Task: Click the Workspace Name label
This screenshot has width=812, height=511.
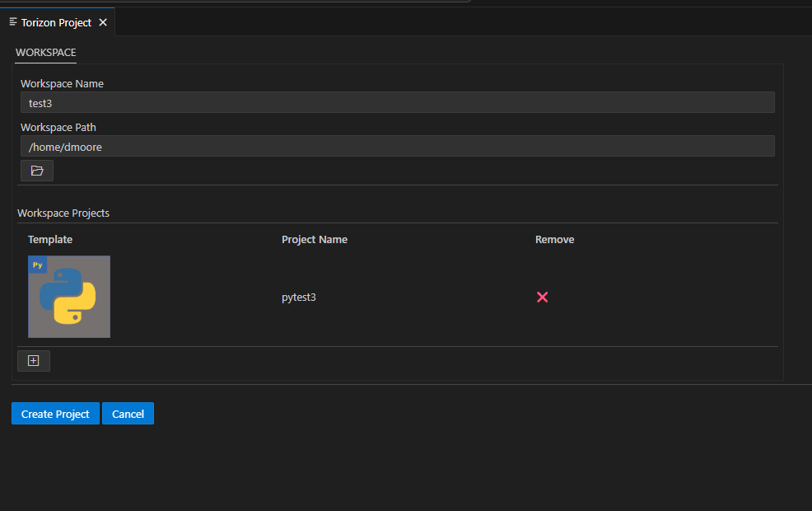Action: pyautogui.click(x=62, y=84)
